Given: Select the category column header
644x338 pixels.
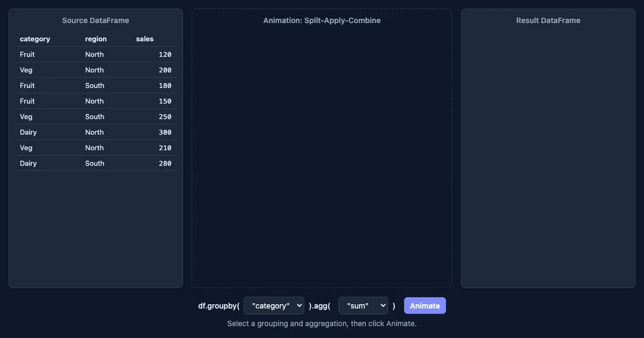Looking at the screenshot, I should 35,39.
